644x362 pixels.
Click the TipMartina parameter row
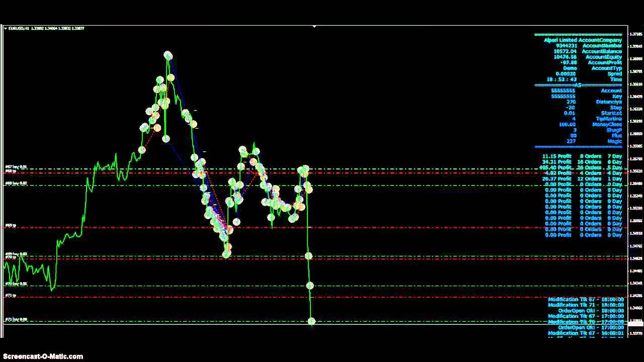point(597,119)
